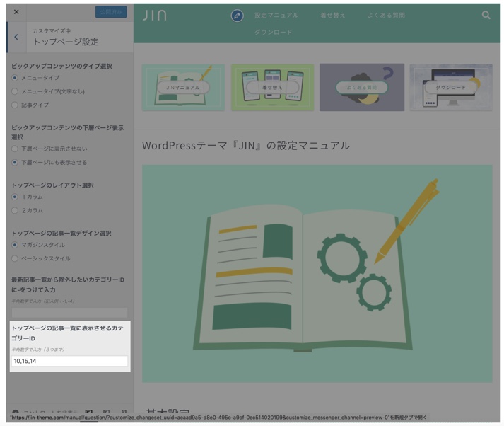The height and width of the screenshot is (426, 504).
Task: Open the 設定マニュアル menu item
Action: [276, 15]
